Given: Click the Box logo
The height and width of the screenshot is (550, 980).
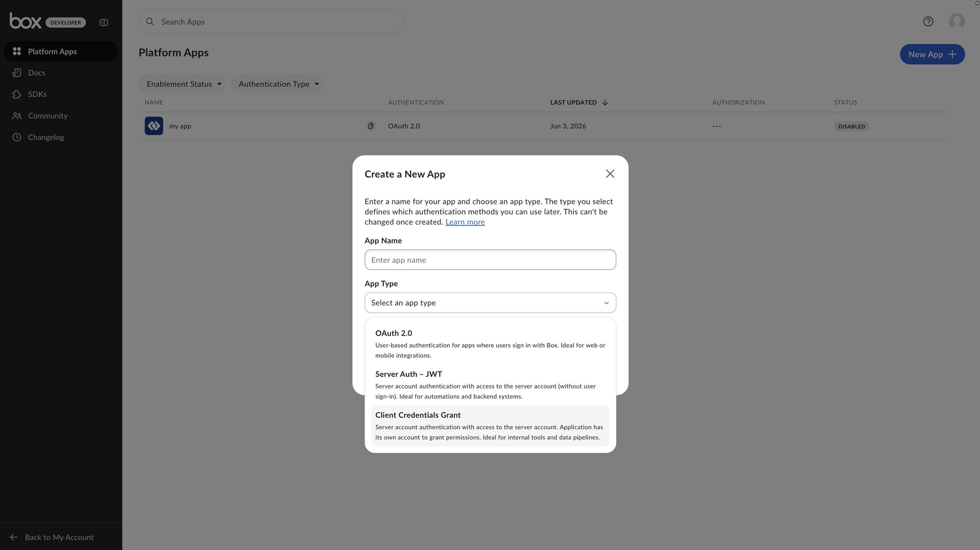Looking at the screenshot, I should click(25, 21).
